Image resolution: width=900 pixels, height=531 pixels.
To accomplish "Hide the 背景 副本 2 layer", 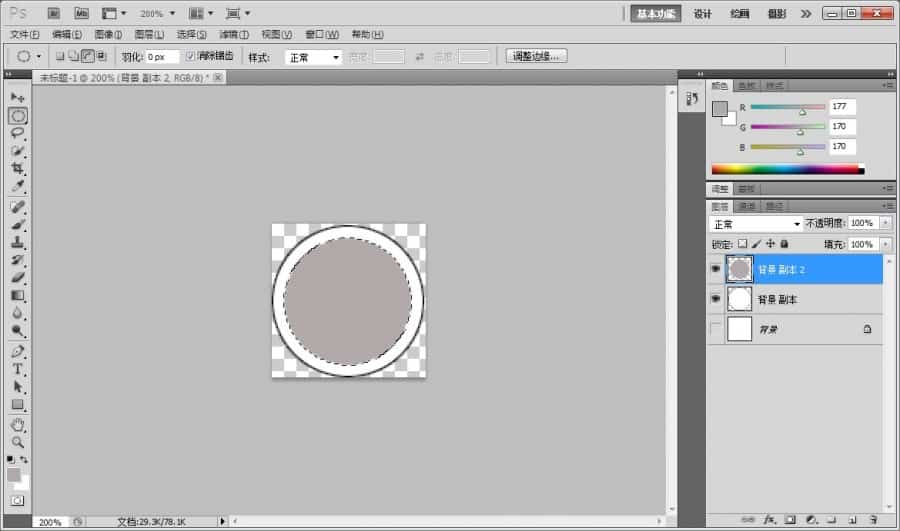I will tap(715, 269).
